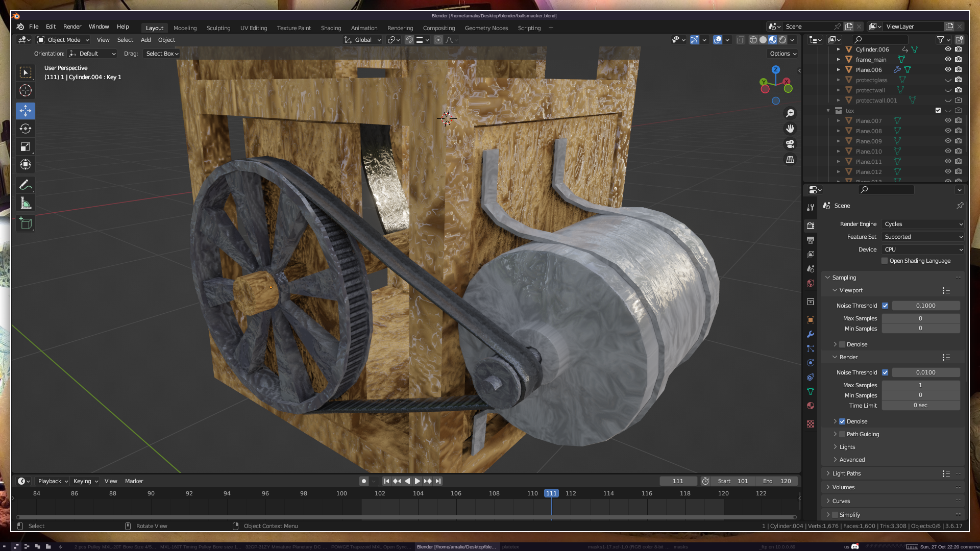Open the Modifiers wrench properties tab

[x=811, y=334]
